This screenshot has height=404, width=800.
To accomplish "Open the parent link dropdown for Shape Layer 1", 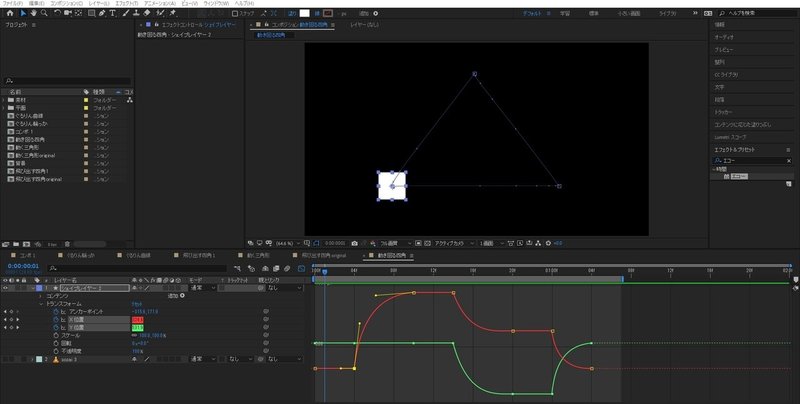I will (x=285, y=288).
